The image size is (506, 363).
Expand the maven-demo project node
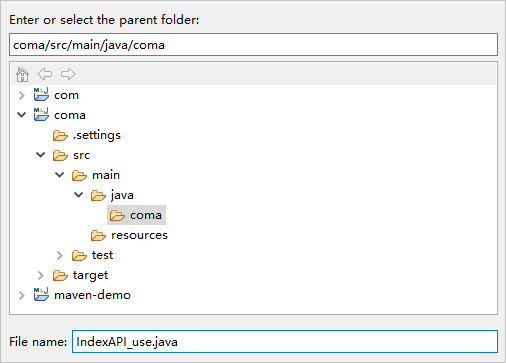pyautogui.click(x=22, y=295)
